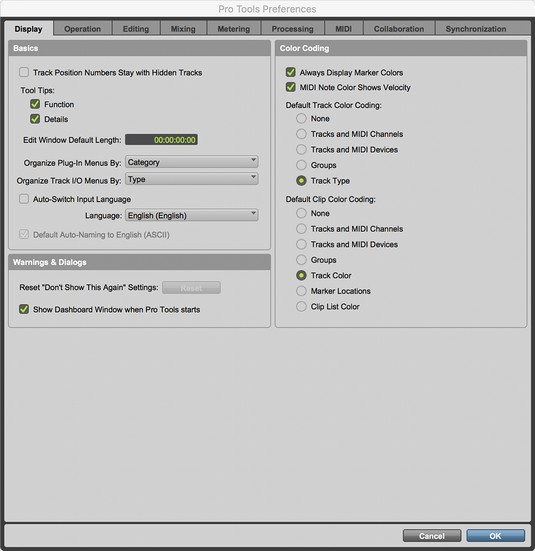
Task: Uncheck Always Display Marker Colors
Action: coord(291,72)
